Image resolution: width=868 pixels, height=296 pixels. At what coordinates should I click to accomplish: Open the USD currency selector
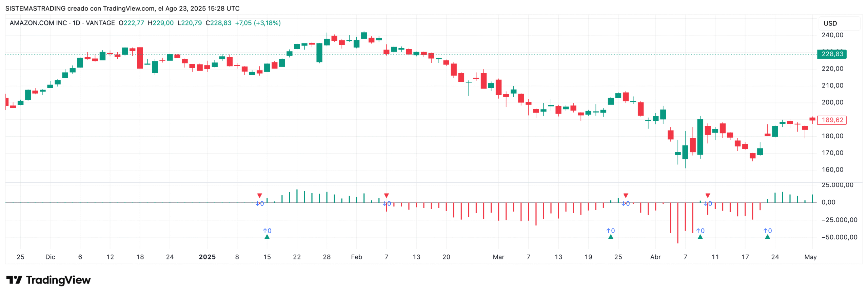pyautogui.click(x=830, y=23)
